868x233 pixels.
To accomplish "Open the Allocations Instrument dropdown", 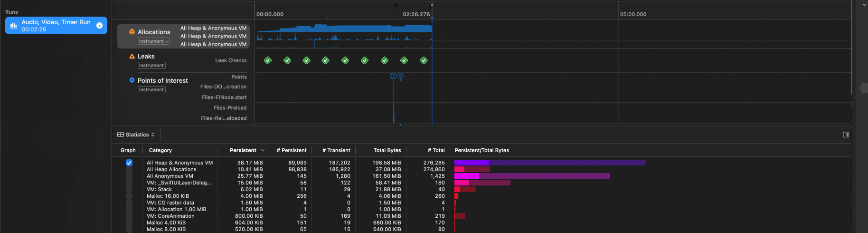I will coord(153,41).
